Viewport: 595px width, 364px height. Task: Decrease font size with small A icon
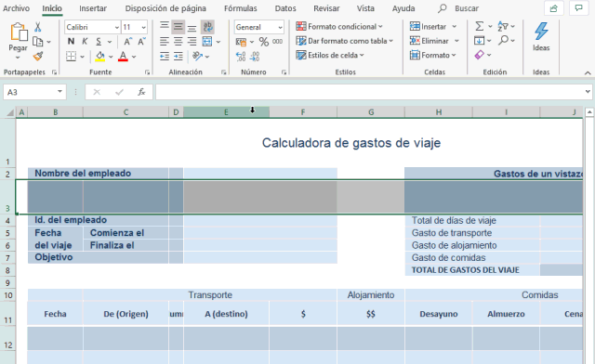tap(141, 42)
